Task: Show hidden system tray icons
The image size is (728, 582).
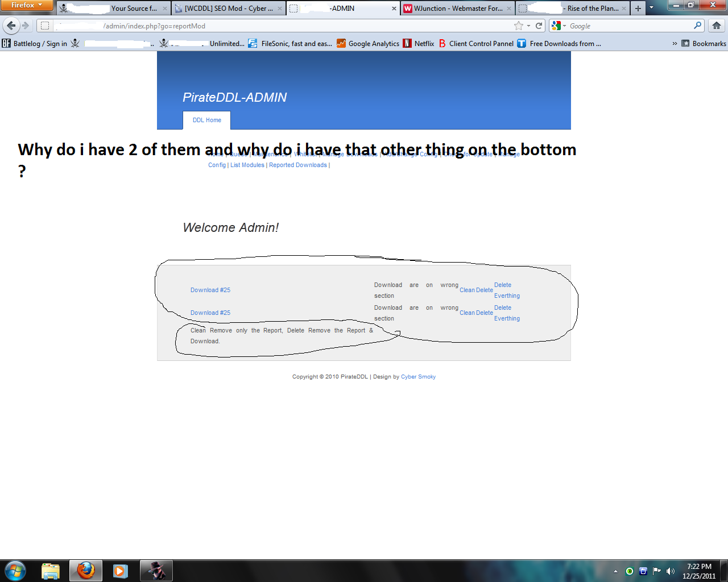Action: coord(615,571)
